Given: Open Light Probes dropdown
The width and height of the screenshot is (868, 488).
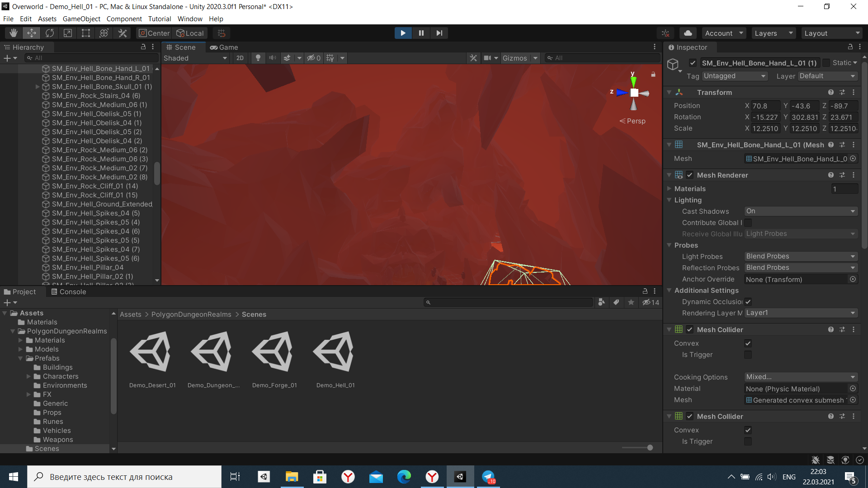Looking at the screenshot, I should pos(801,256).
